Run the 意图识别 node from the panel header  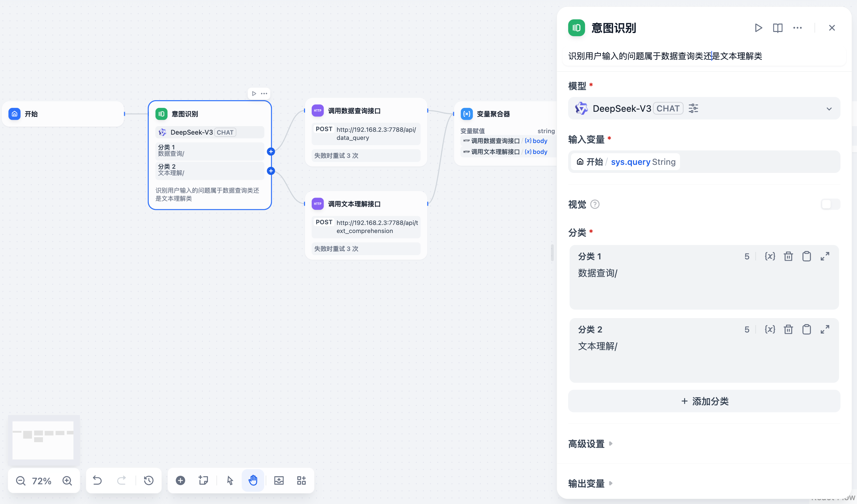pyautogui.click(x=758, y=28)
